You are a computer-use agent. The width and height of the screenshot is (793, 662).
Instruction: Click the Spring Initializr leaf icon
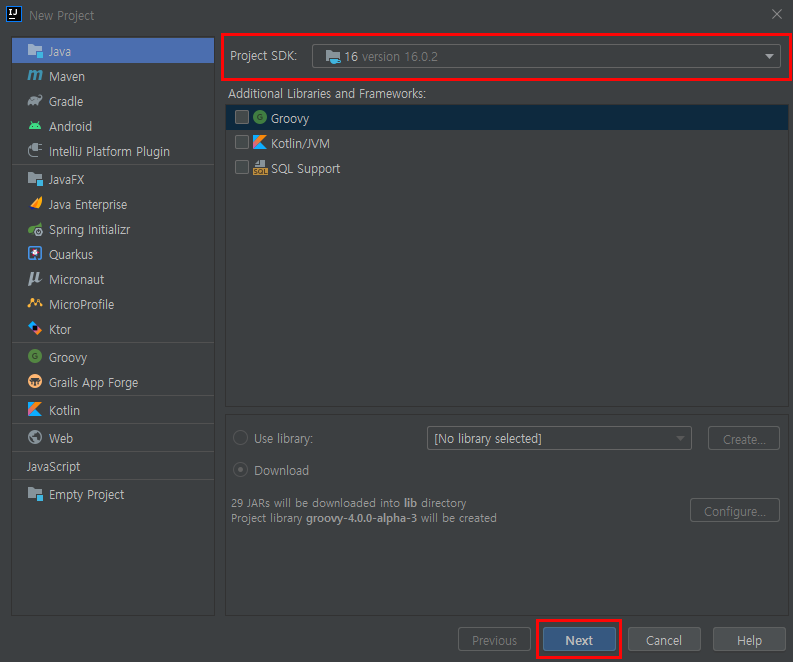click(x=35, y=230)
